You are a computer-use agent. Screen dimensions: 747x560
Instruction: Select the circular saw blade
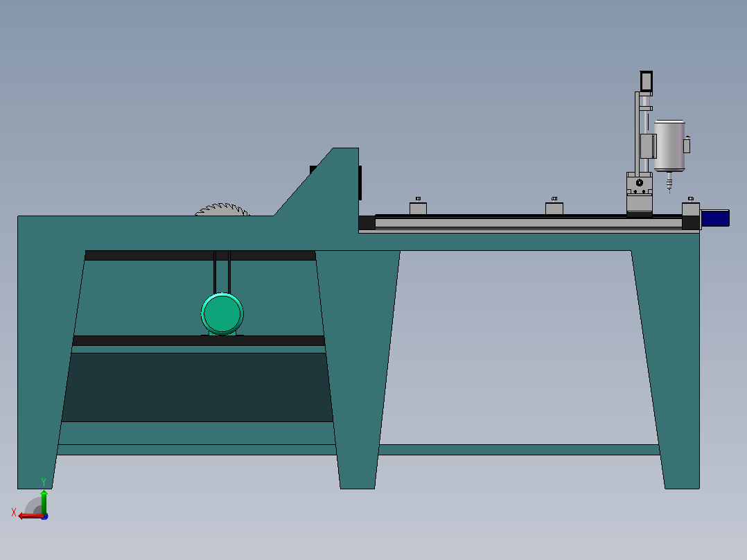222,210
